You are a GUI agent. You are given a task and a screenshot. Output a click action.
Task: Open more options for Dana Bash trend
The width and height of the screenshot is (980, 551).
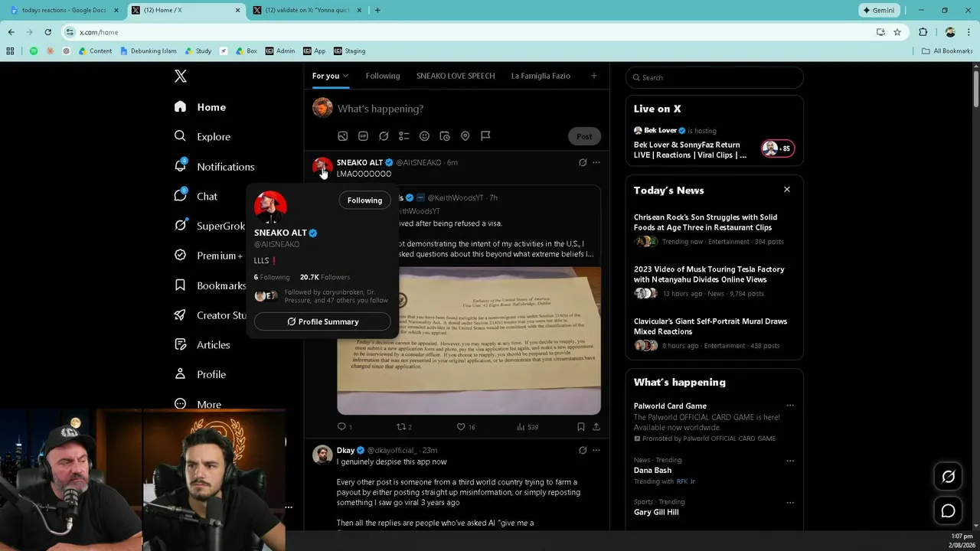[790, 461]
